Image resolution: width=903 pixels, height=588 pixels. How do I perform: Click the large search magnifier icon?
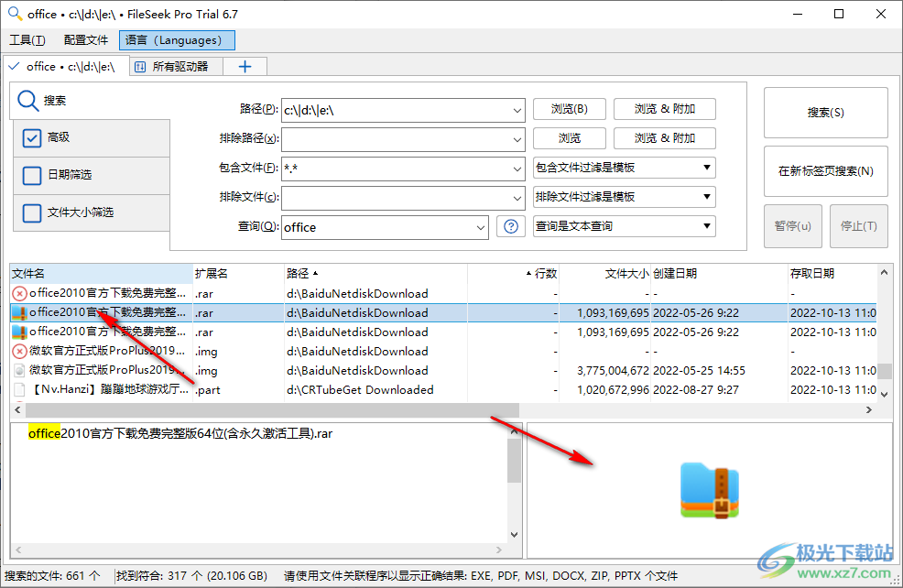27,101
